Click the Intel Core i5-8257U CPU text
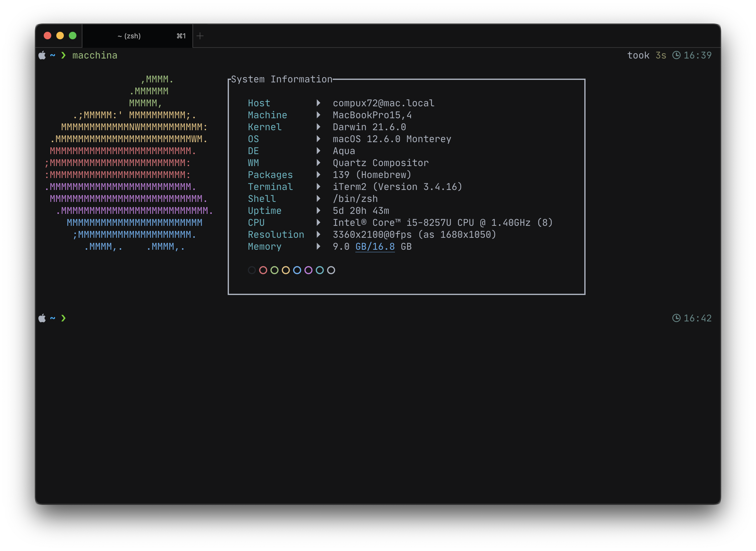Viewport: 756px width, 551px height. pyautogui.click(x=443, y=223)
